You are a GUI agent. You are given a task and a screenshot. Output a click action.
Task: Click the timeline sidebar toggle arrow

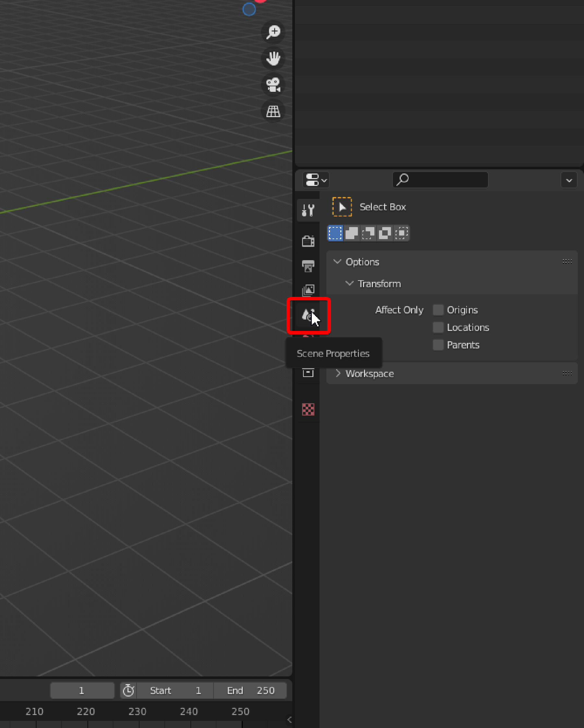click(289, 720)
